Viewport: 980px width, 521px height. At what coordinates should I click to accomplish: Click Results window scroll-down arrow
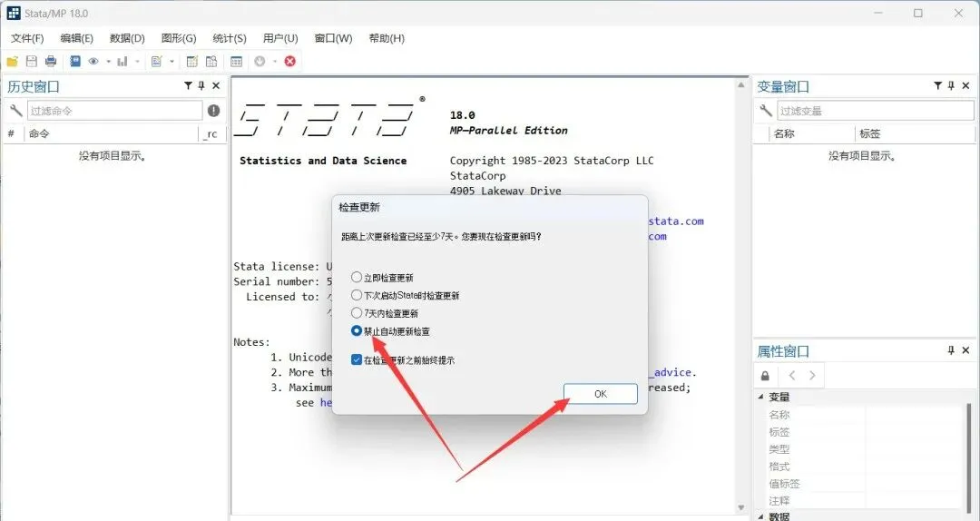click(741, 507)
